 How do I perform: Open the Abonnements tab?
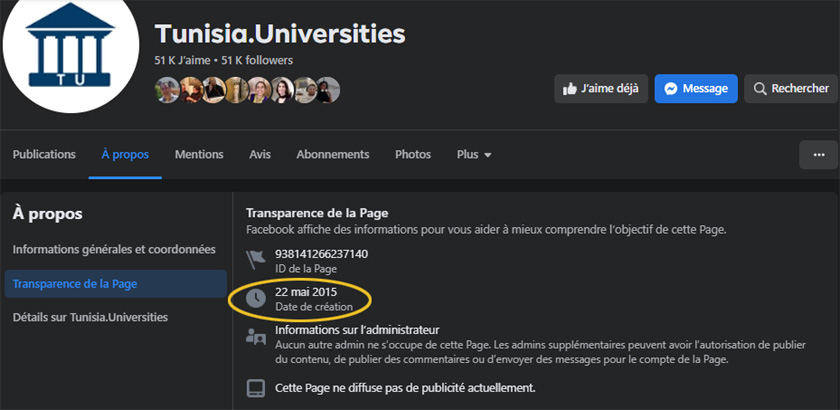333,155
